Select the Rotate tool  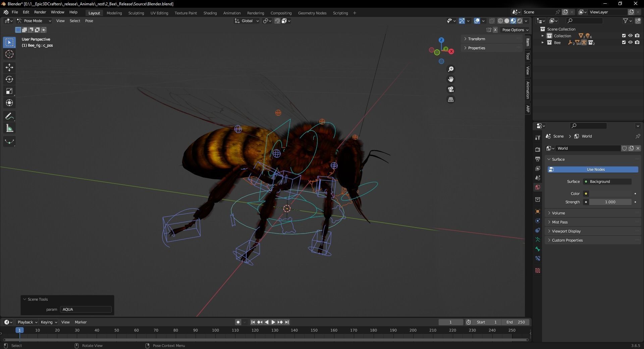point(9,79)
